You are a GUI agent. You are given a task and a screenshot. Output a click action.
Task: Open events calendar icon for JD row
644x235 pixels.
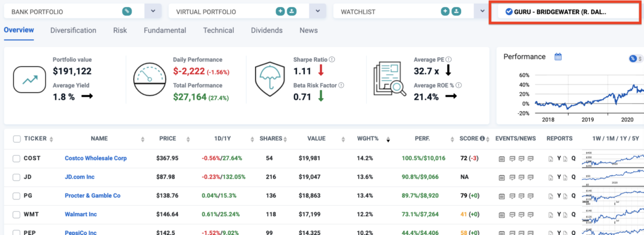click(502, 178)
